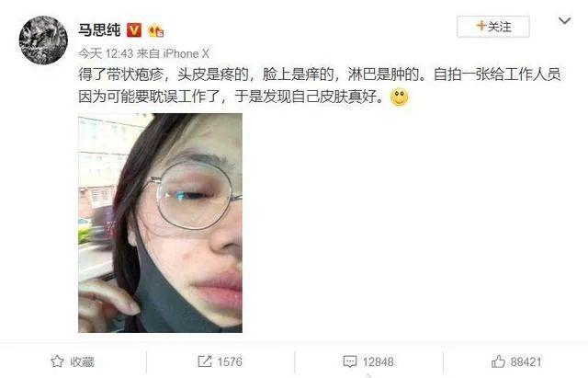Click the membership badge icon beside V
588x378 pixels.
155,30
